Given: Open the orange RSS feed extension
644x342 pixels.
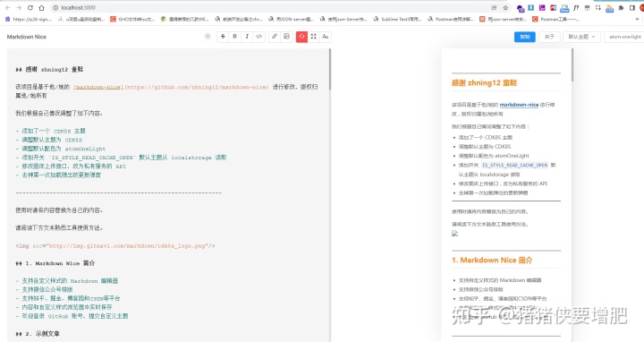Looking at the screenshot, I should coord(609,8).
